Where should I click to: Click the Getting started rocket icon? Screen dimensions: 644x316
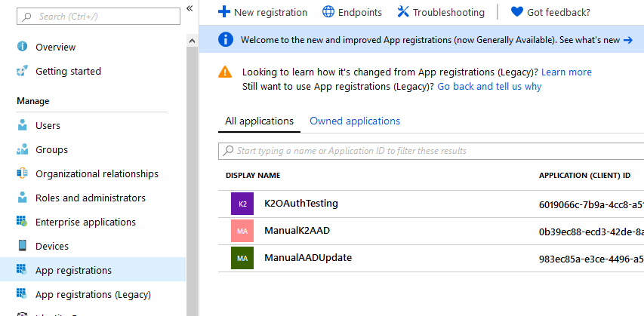pyautogui.click(x=23, y=71)
